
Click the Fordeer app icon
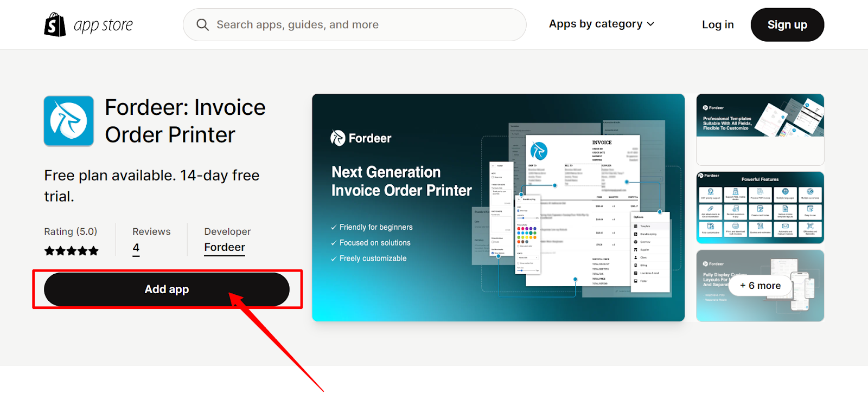[x=69, y=121]
